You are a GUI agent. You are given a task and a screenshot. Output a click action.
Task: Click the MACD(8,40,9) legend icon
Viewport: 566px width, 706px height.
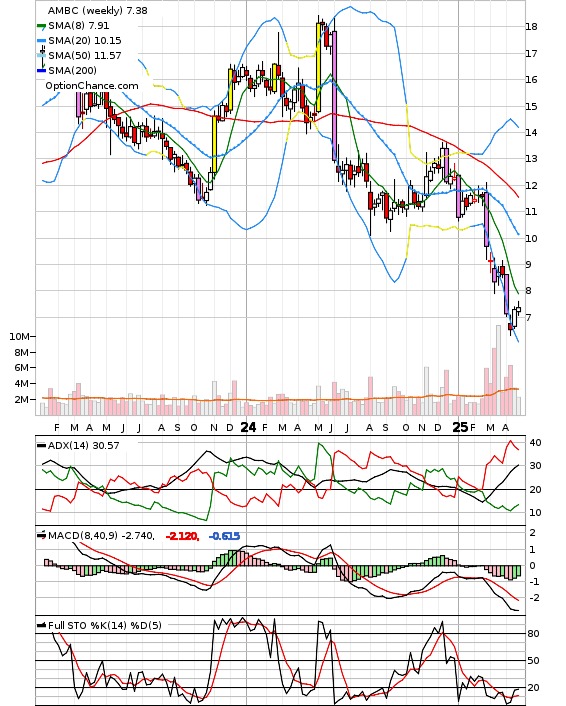coord(41,535)
